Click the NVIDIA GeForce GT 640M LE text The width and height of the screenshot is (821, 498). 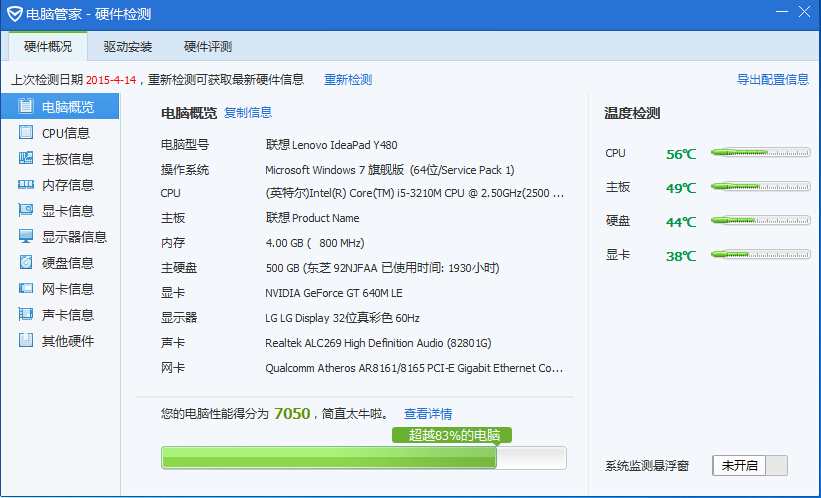334,293
